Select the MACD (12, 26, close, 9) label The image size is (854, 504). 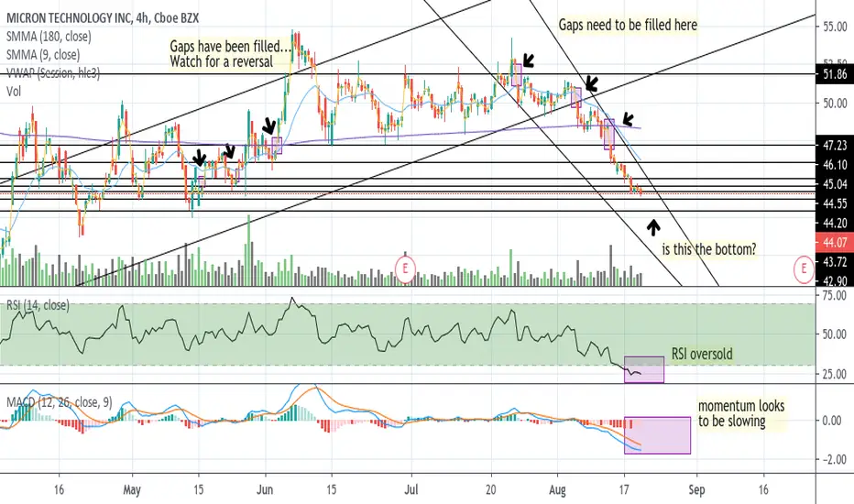59,402
